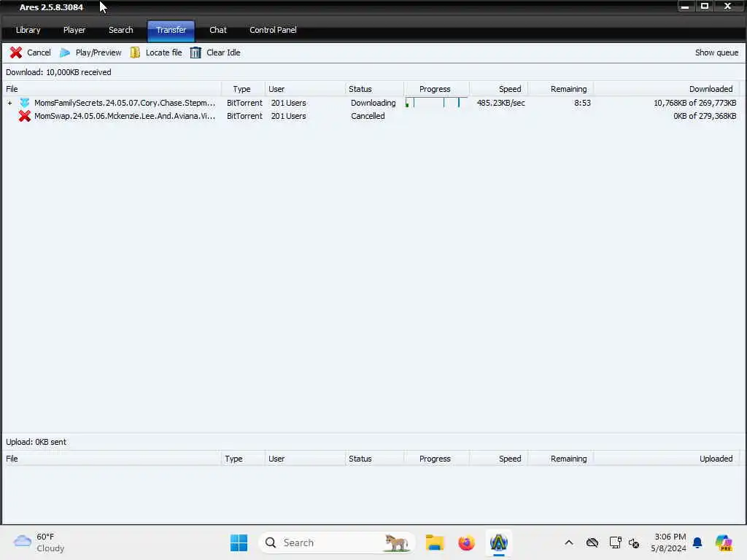Click the upload list File column header
The width and height of the screenshot is (747, 560).
[x=112, y=459]
